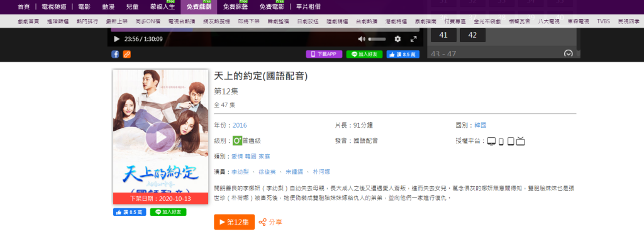Screen dimensions: 644x241
Task: Select the 免費綜藝 tab
Action: tap(235, 7)
